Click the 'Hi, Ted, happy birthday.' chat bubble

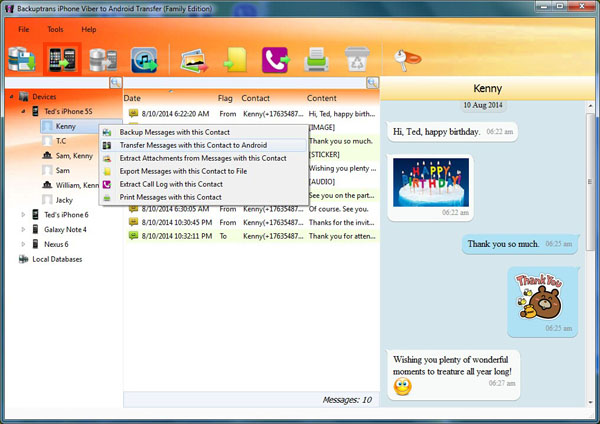[452, 132]
